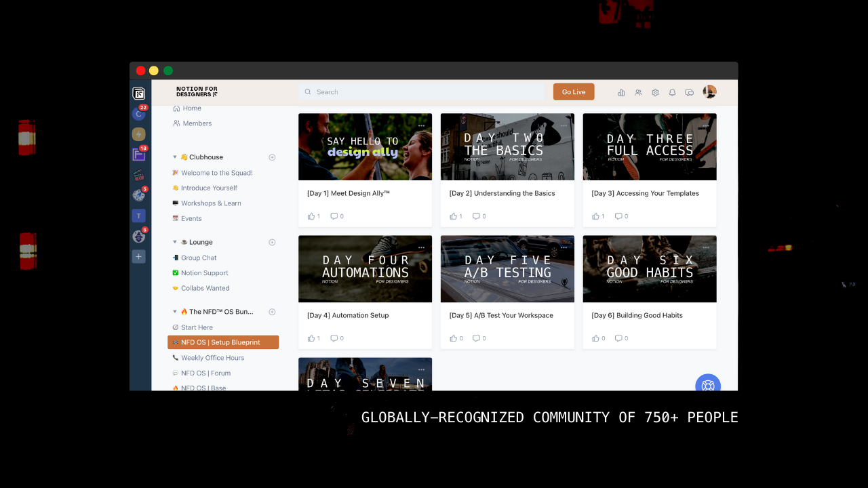The width and height of the screenshot is (868, 488).
Task: Like the Day 1 Meet Design Ally post
Action: tap(311, 216)
